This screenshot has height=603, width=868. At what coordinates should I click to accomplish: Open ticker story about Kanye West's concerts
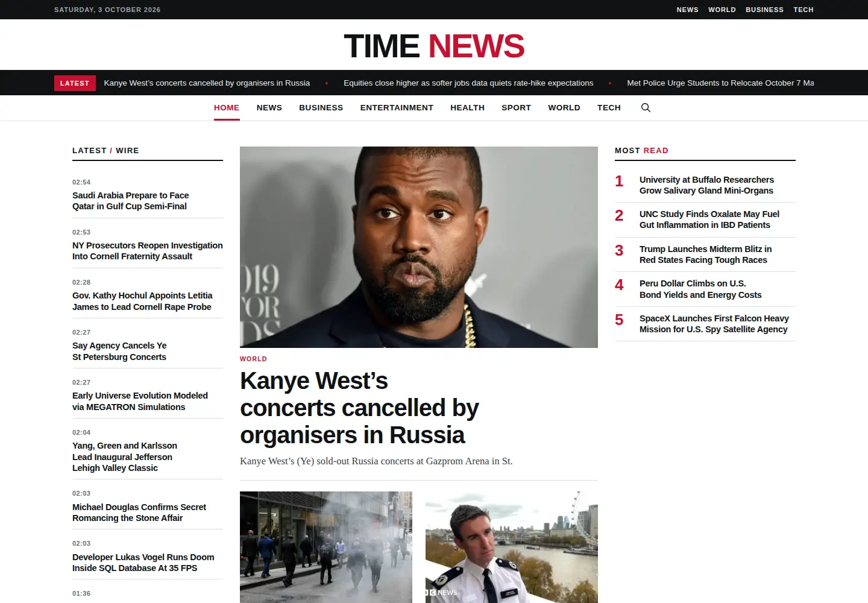tap(207, 83)
